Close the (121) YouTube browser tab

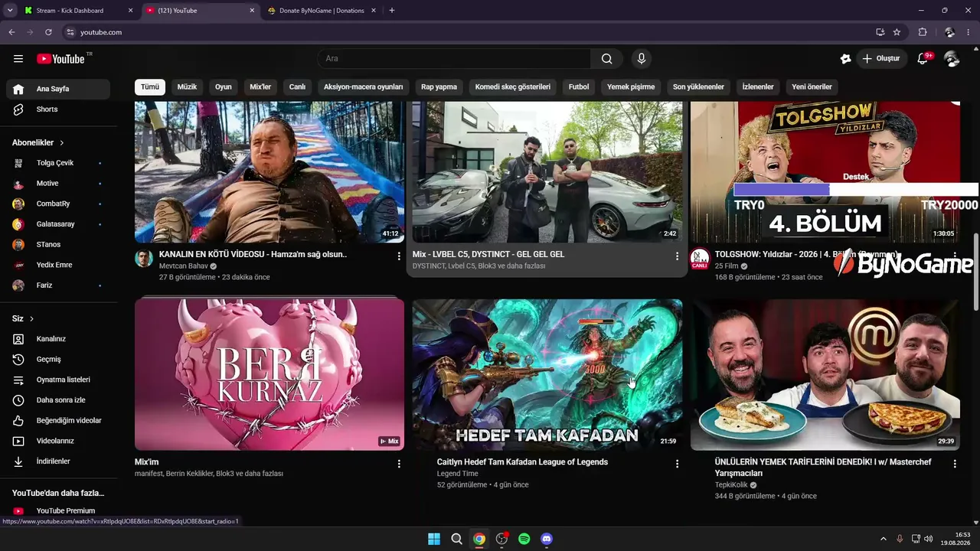pos(252,11)
